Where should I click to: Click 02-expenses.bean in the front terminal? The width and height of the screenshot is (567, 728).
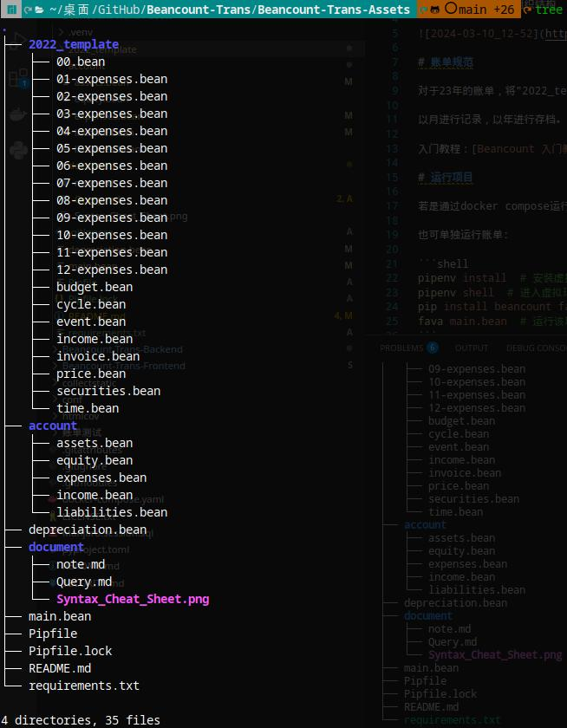(x=112, y=96)
